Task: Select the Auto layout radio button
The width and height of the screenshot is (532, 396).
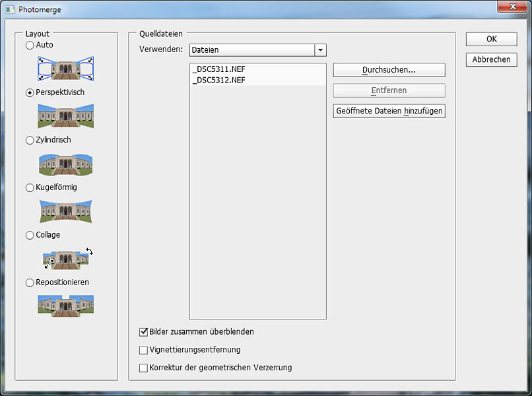Action: click(x=30, y=45)
